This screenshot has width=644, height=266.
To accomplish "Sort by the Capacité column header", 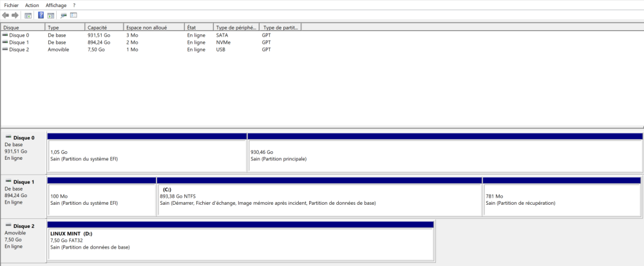I will point(104,28).
